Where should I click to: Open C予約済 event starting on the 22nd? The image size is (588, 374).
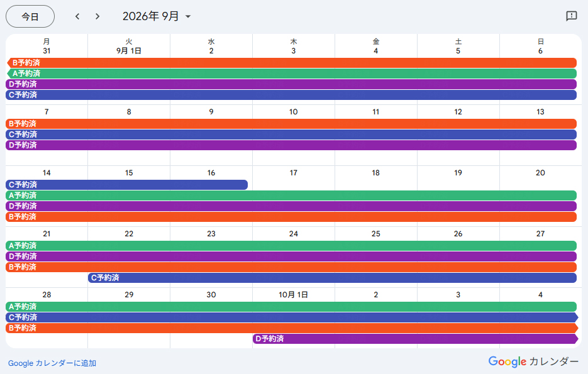(x=332, y=278)
